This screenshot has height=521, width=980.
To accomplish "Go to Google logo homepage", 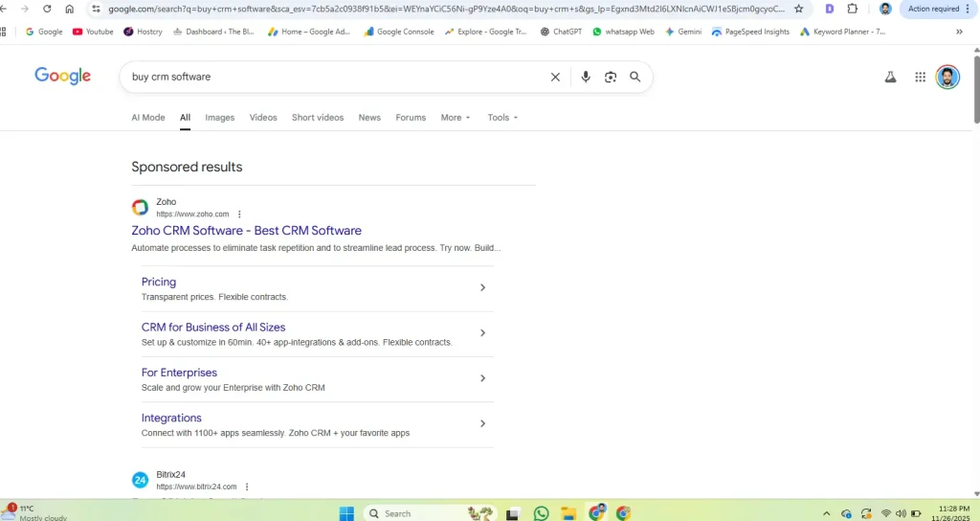I will click(62, 76).
